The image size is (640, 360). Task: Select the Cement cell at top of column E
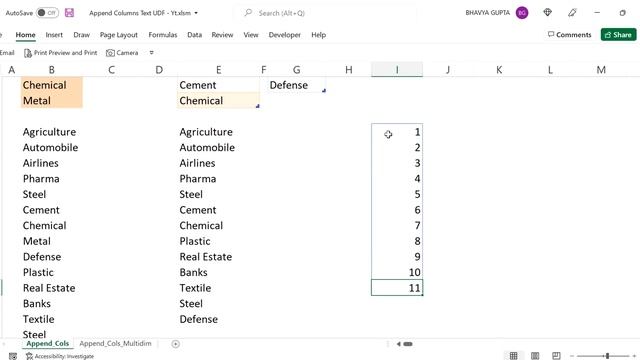click(218, 85)
